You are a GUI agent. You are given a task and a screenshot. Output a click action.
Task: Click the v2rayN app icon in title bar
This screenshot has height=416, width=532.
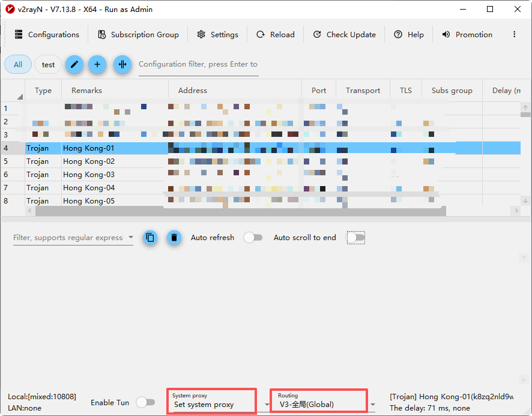(x=10, y=9)
